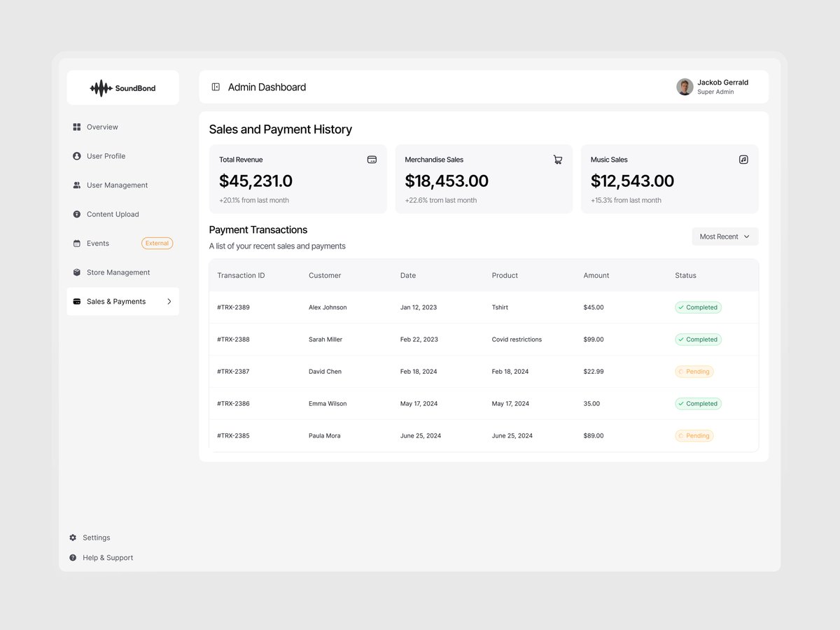Click Jackob Gerrald's profile avatar
The width and height of the screenshot is (840, 630).
coord(684,86)
